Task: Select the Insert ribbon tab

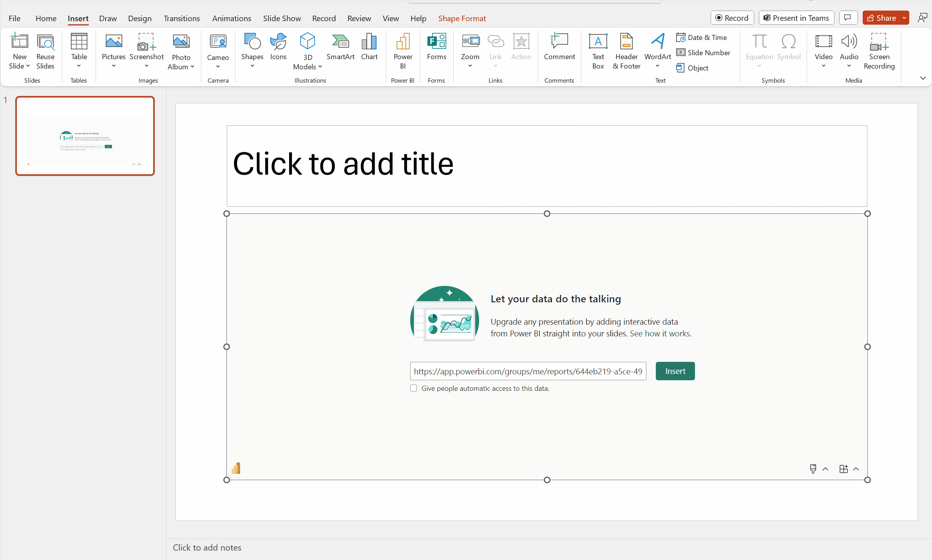Action: pyautogui.click(x=79, y=18)
